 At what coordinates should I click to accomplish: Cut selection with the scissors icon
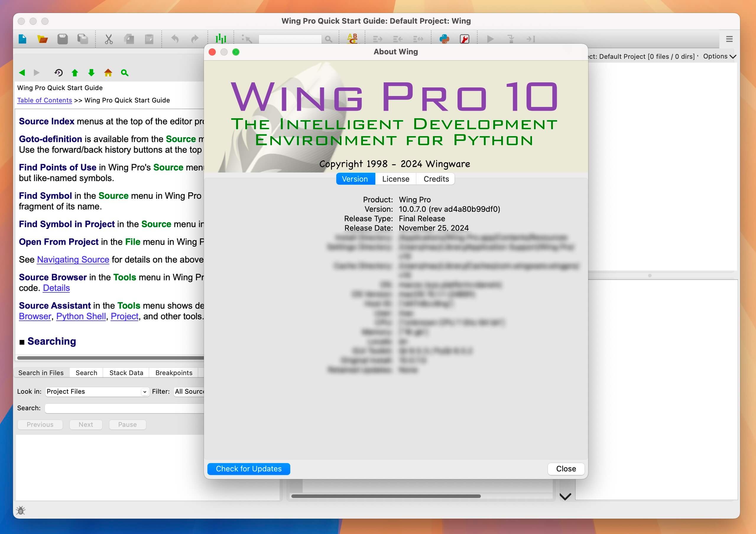(x=109, y=39)
